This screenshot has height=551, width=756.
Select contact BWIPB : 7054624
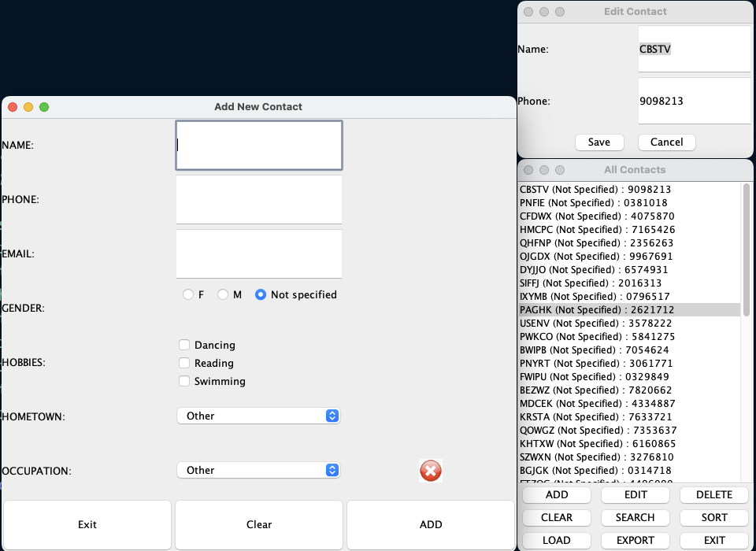tap(630, 350)
